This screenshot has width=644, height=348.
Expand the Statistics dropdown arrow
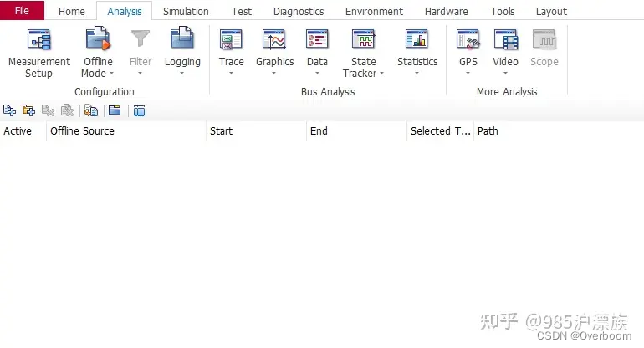(x=417, y=73)
